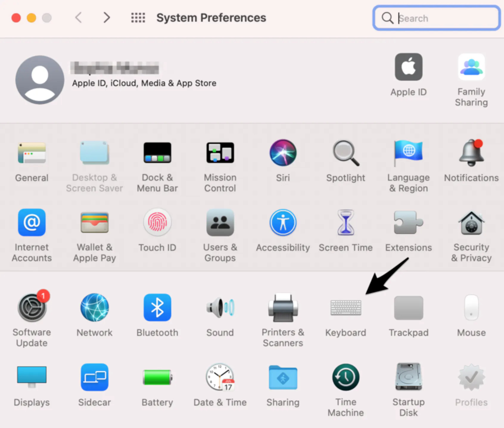Open the Sharing folder pane
Screen dimensions: 504x428
point(283,377)
